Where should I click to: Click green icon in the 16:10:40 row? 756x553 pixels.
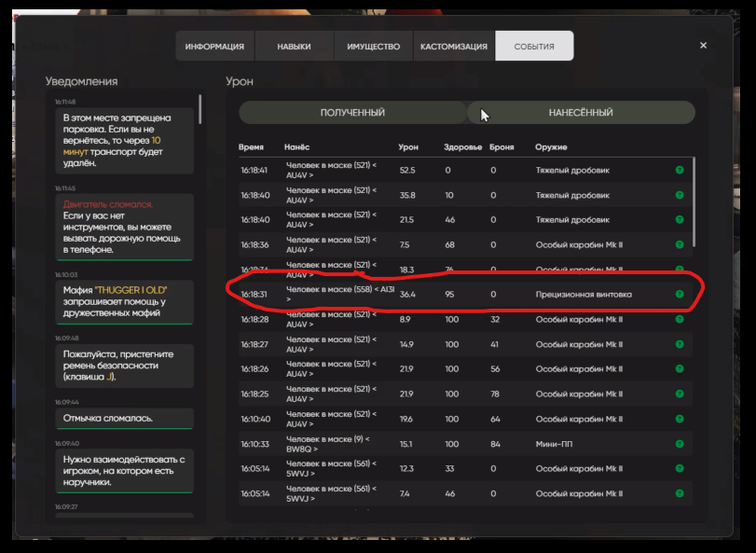(x=680, y=419)
